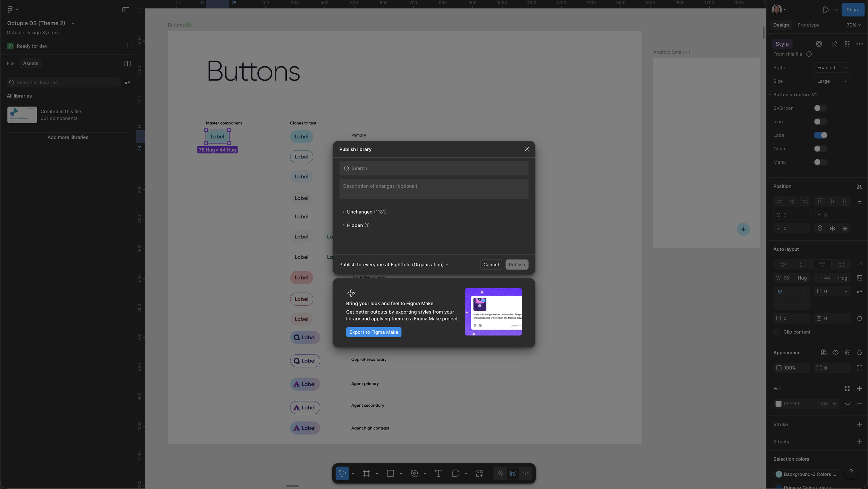Expand the Unchanged items group
The width and height of the screenshot is (868, 489).
coord(344,212)
